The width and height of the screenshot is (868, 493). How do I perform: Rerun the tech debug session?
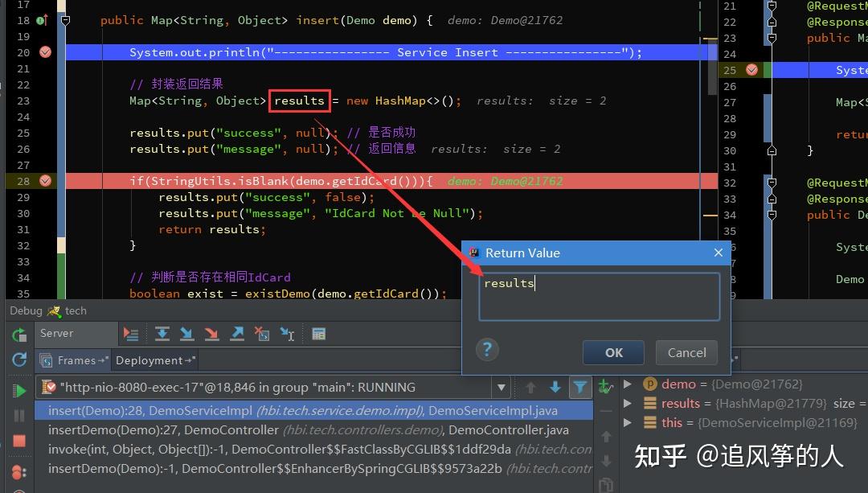pos(18,335)
